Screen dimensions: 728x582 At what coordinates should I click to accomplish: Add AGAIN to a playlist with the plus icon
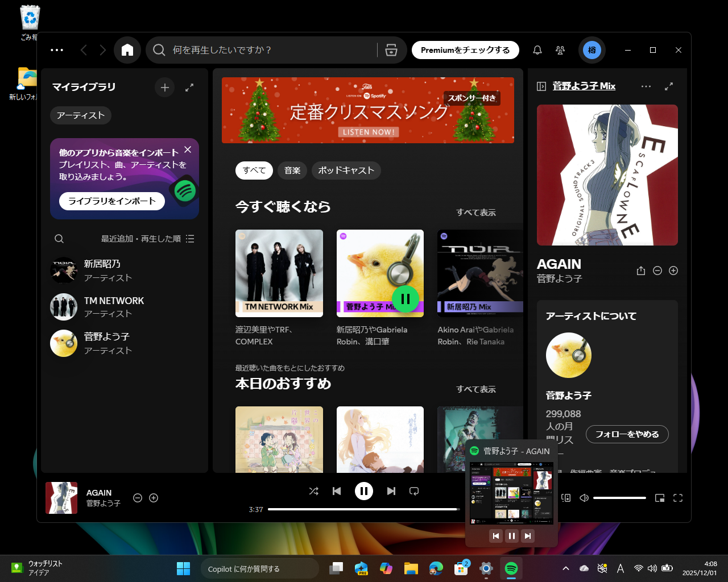click(x=673, y=271)
